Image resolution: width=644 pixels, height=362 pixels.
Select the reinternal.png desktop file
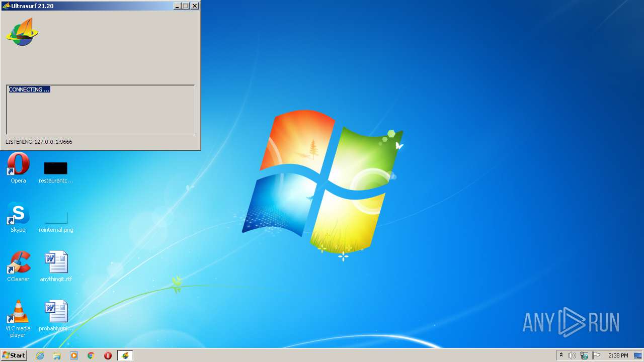56,218
